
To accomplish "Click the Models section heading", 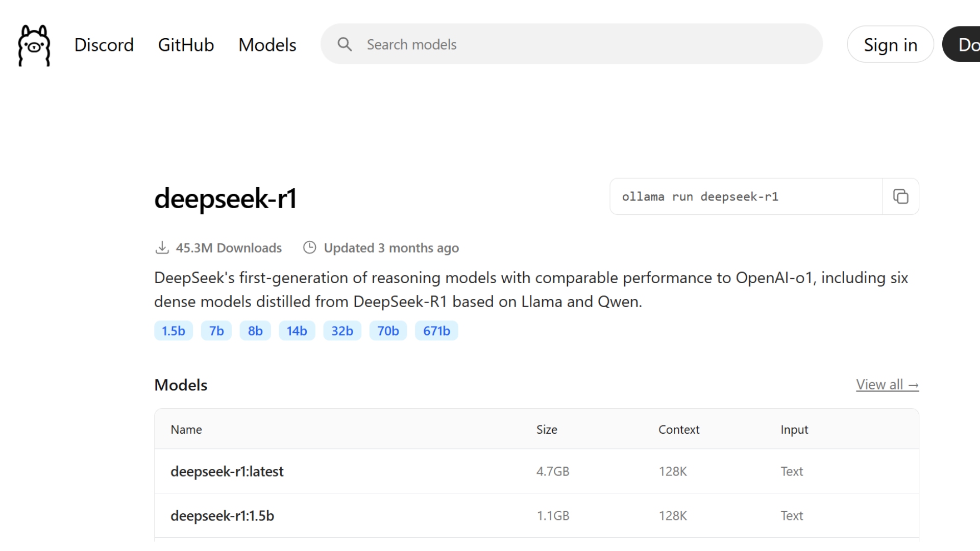I will pos(181,385).
